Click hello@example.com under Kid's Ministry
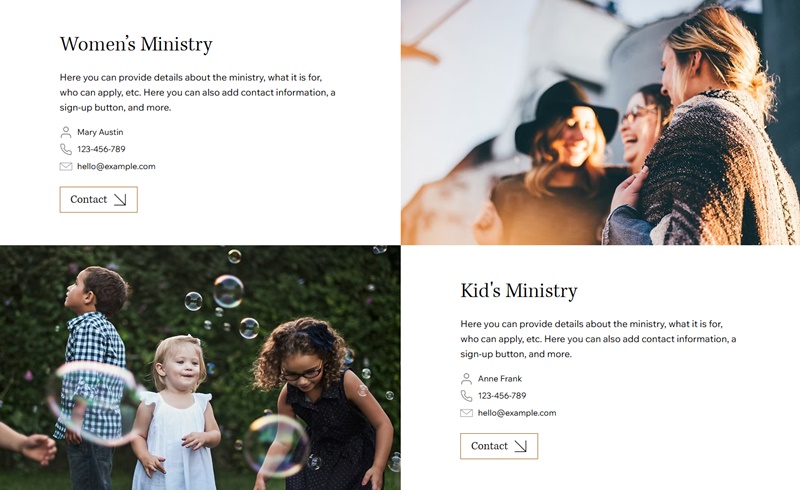The height and width of the screenshot is (490, 800). click(517, 413)
